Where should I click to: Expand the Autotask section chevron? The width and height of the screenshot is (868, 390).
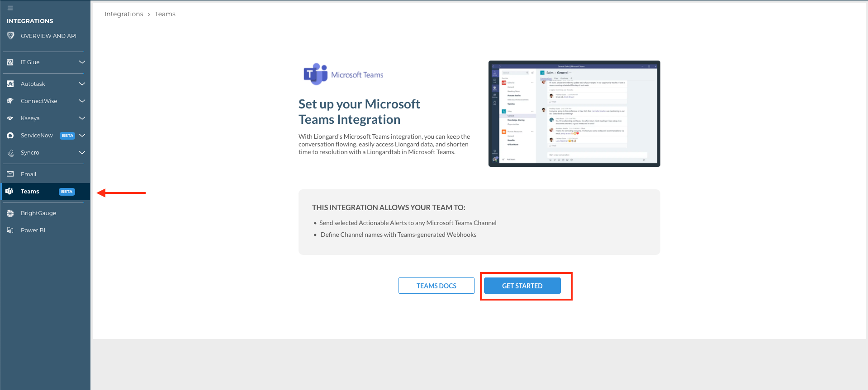82,84
